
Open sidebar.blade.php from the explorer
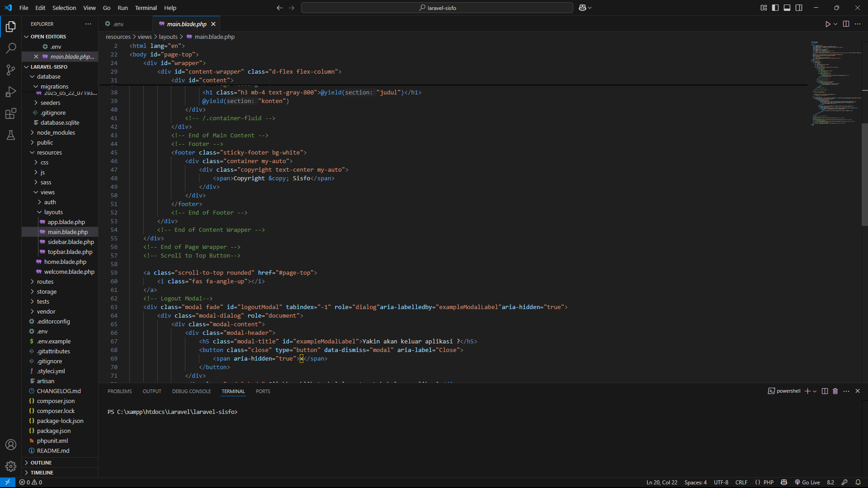(x=71, y=242)
